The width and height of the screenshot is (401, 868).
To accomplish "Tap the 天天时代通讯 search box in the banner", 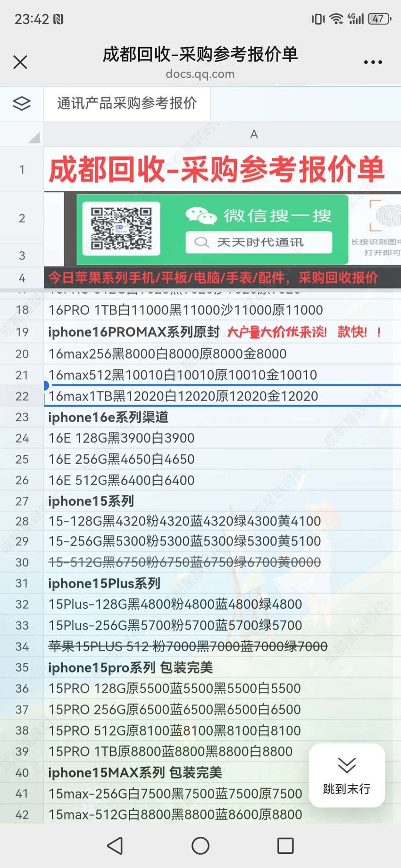I will (259, 242).
